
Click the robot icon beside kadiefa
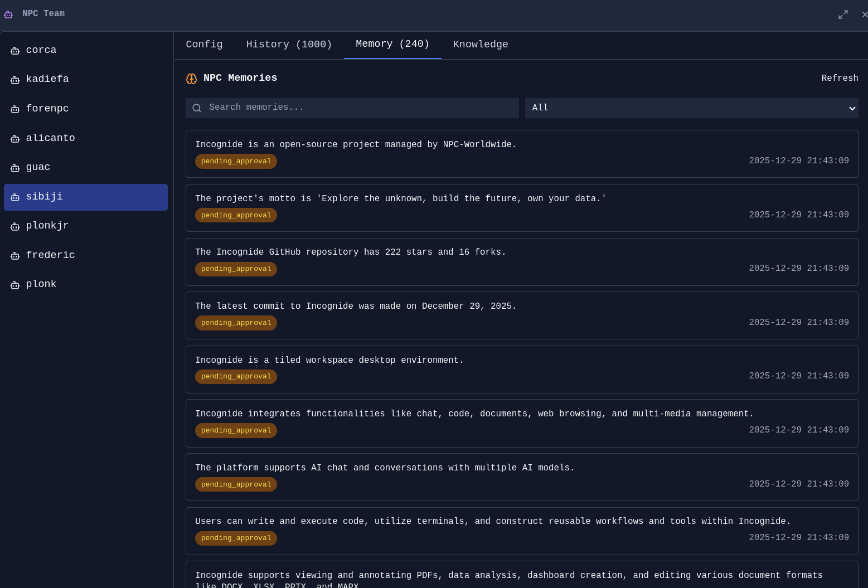point(15,80)
